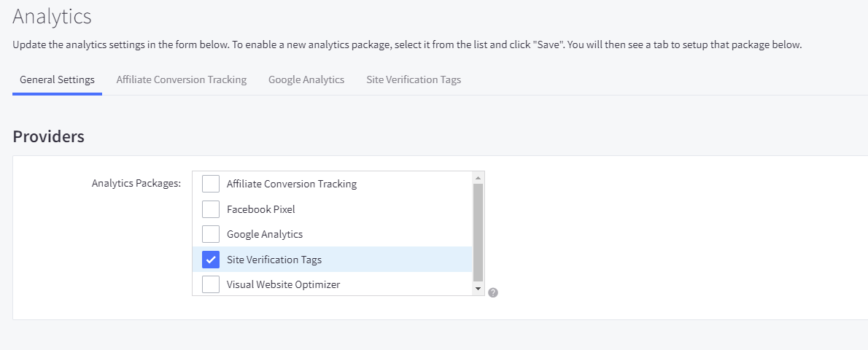Click the Google Analytics list label
Viewport: 868px width, 350px height.
(265, 234)
